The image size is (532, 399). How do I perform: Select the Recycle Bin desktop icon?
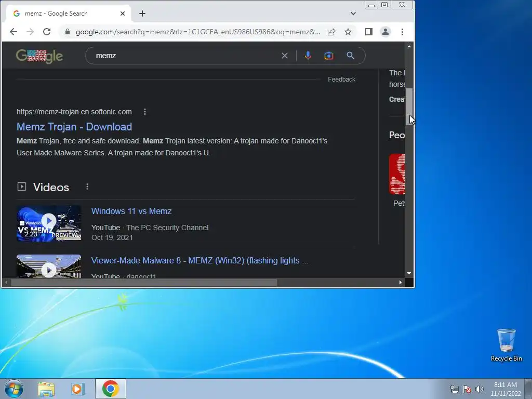(x=506, y=345)
